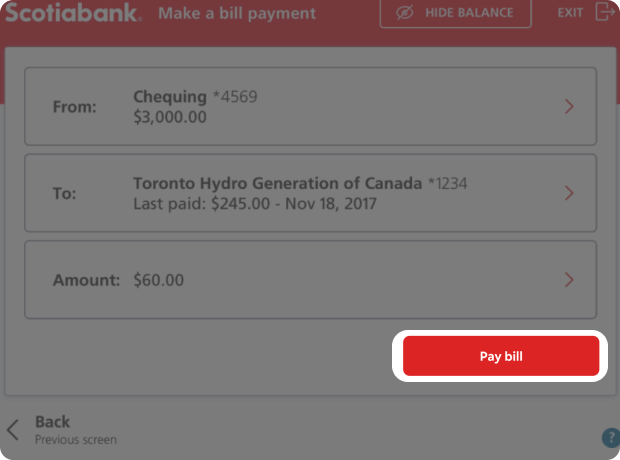Open the blue help question mark icon
This screenshot has height=460, width=620.
610,438
